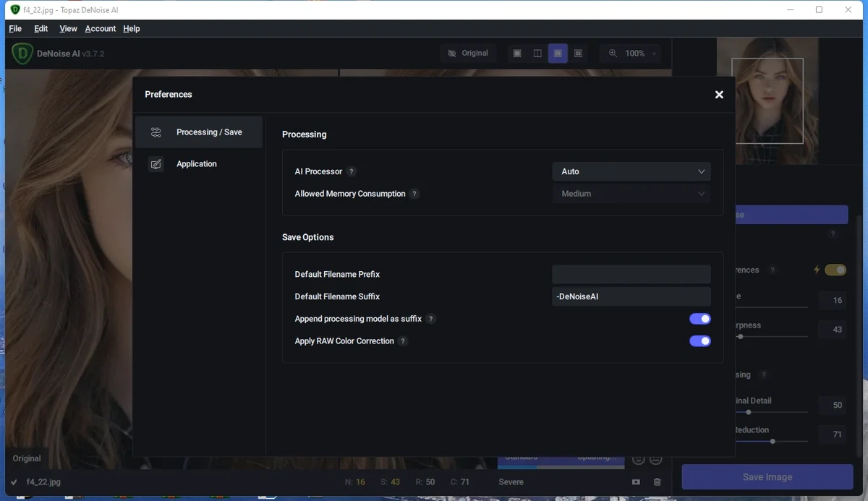Adjust the Original Detail slider
The height and width of the screenshot is (501, 868).
coord(771,412)
